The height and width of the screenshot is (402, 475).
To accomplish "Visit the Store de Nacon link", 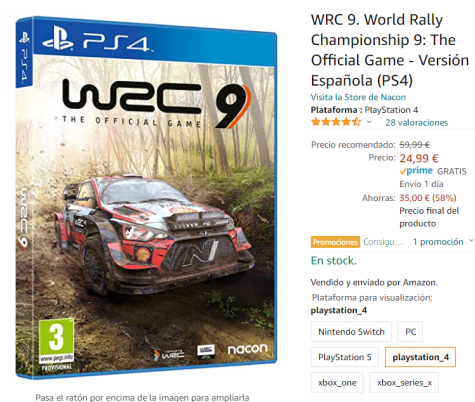I will pos(358,97).
